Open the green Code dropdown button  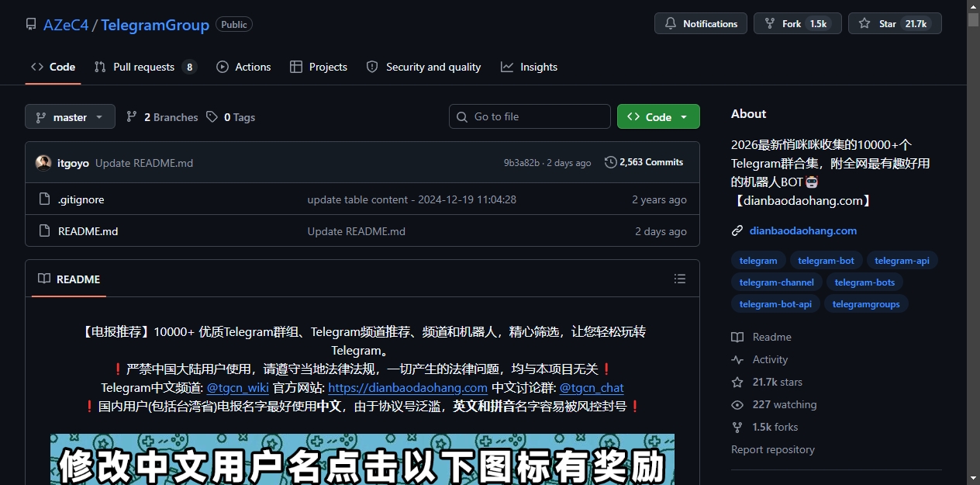click(658, 116)
